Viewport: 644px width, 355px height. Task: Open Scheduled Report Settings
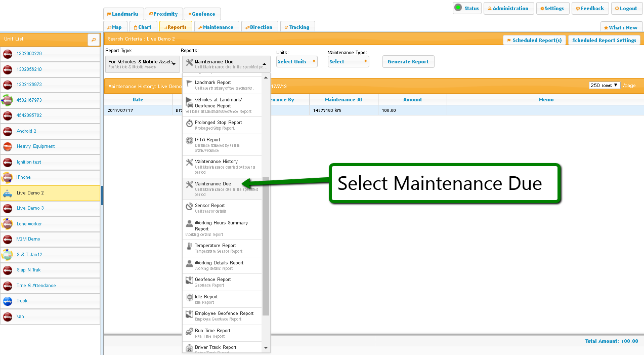pyautogui.click(x=604, y=41)
